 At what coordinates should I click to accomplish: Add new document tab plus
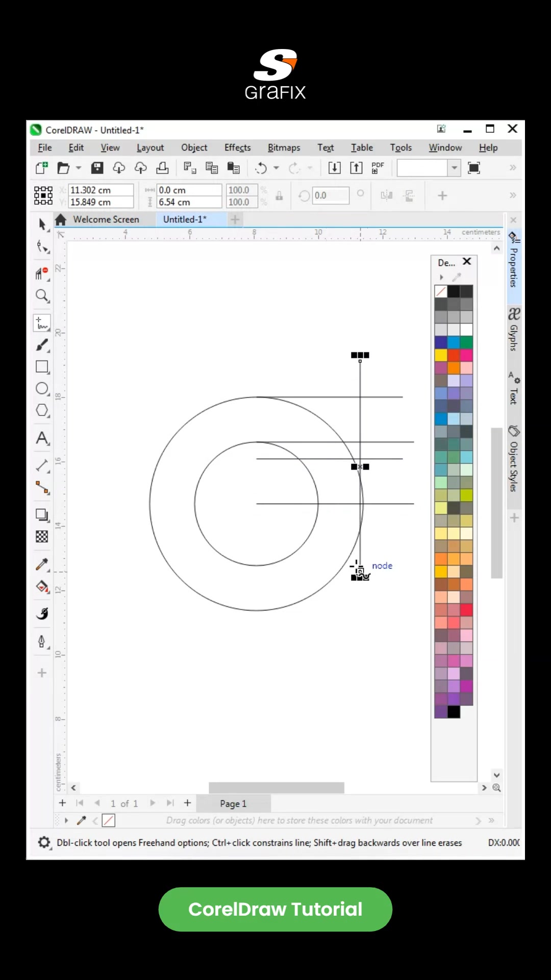point(235,220)
